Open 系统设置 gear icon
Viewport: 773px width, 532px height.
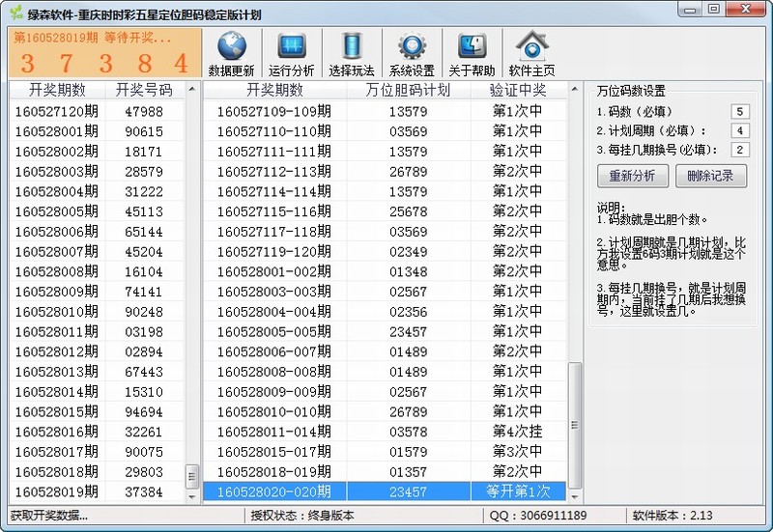(412, 47)
